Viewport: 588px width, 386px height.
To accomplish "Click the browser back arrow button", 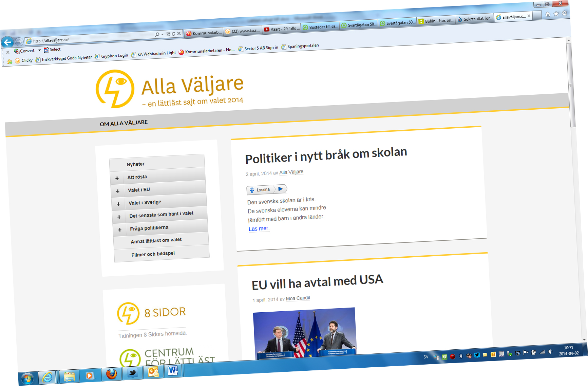I will [x=7, y=42].
